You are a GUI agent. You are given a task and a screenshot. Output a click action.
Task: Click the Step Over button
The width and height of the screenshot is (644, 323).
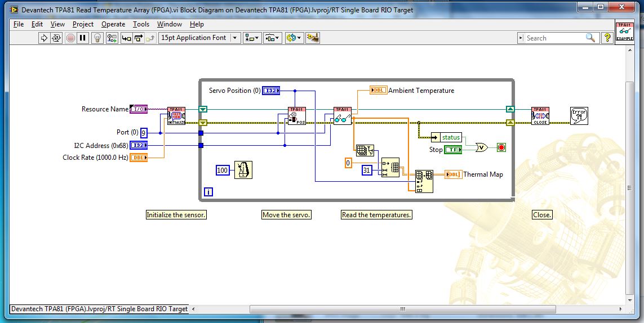pos(139,38)
